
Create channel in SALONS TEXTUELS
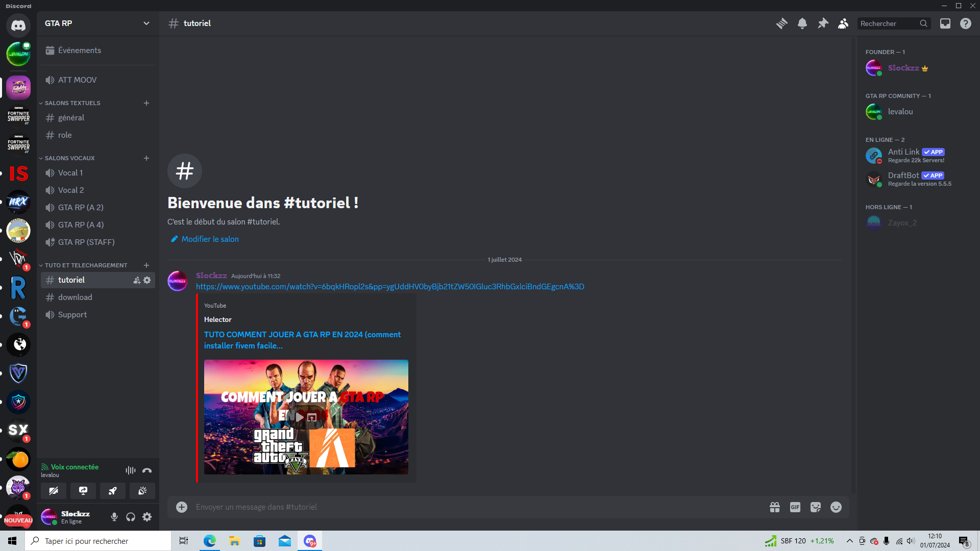point(146,103)
